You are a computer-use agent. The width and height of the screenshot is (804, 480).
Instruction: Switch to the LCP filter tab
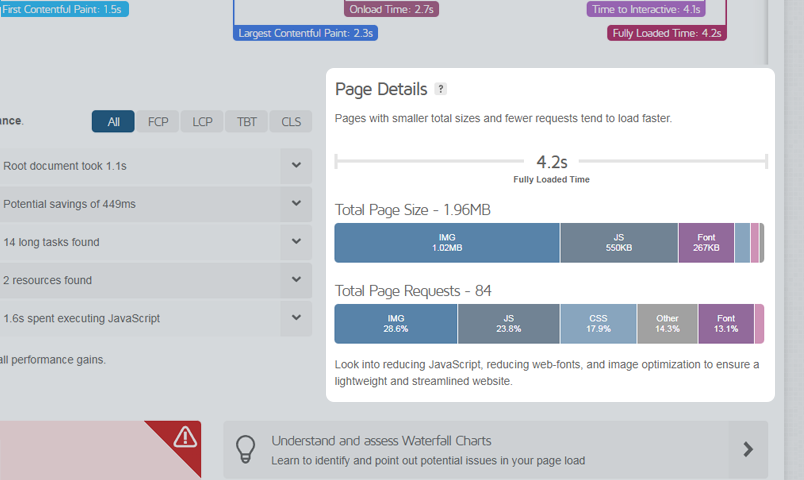202,122
